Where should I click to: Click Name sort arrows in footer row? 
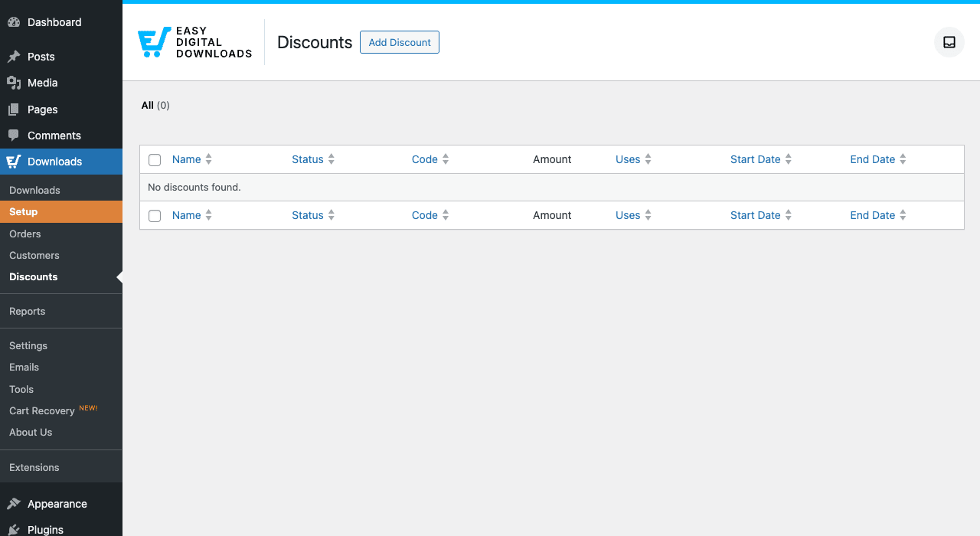pos(208,215)
